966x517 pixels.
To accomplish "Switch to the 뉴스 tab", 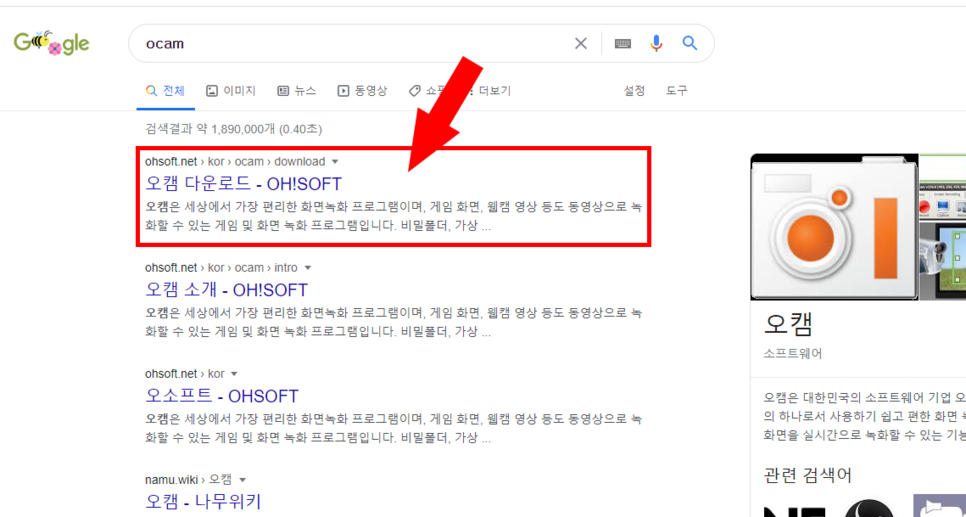I will coord(297,91).
